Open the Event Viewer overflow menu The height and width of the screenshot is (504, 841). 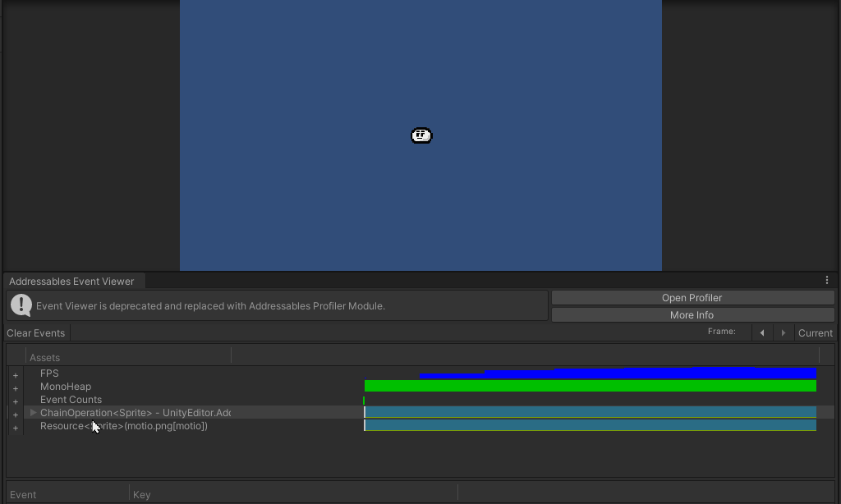pyautogui.click(x=827, y=279)
